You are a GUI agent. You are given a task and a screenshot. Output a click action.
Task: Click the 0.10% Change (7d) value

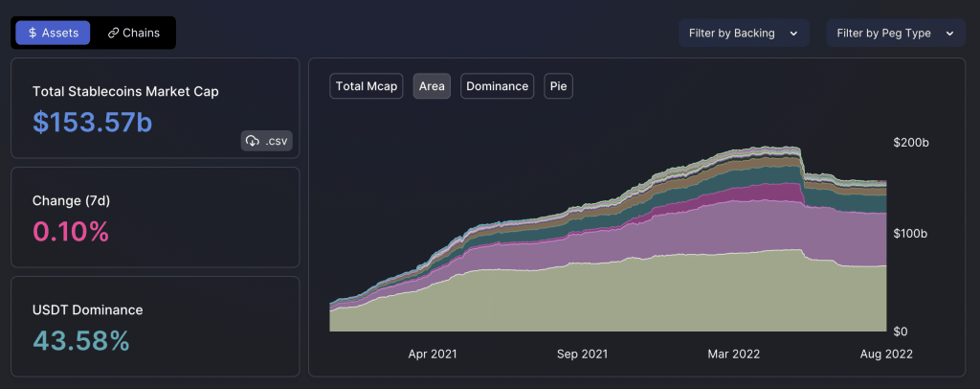click(x=71, y=231)
